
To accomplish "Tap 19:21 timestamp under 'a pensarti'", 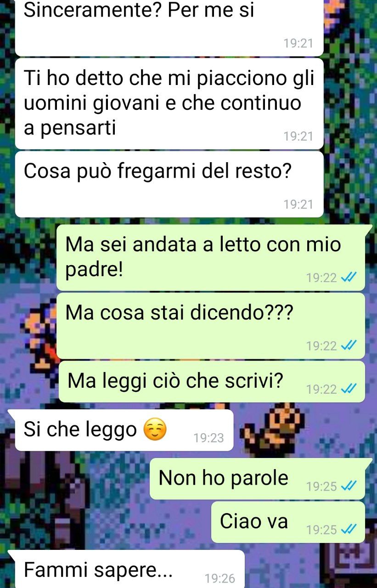I will [x=298, y=136].
